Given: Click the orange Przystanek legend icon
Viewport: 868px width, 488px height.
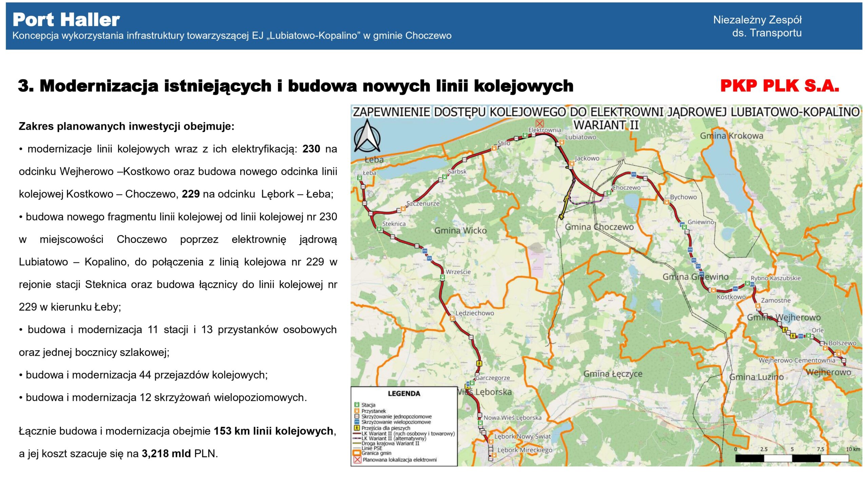Looking at the screenshot, I should pyautogui.click(x=357, y=411).
